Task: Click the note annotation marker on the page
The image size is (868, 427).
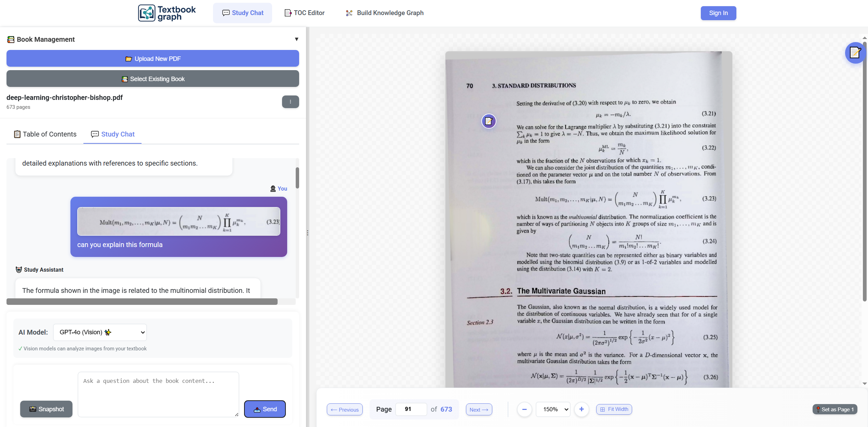Action: pyautogui.click(x=489, y=121)
